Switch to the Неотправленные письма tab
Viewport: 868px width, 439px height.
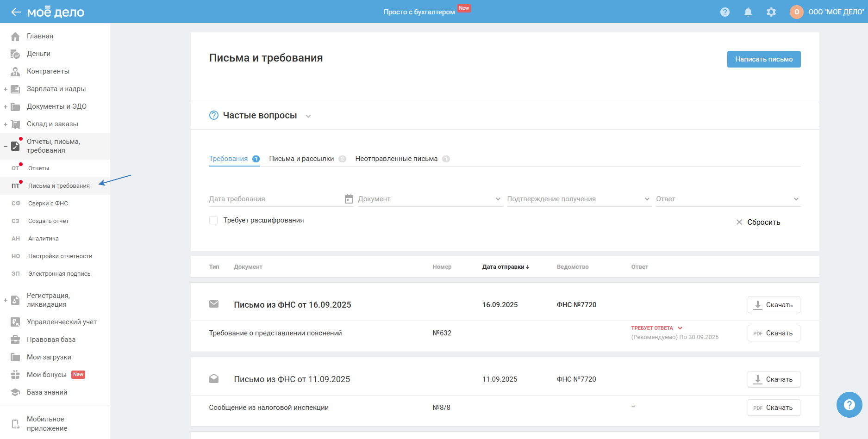click(402, 159)
